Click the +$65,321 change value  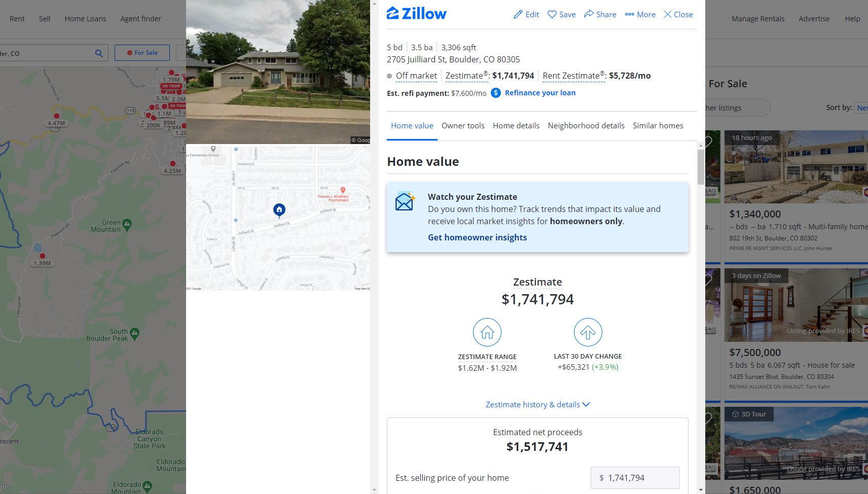pyautogui.click(x=573, y=367)
